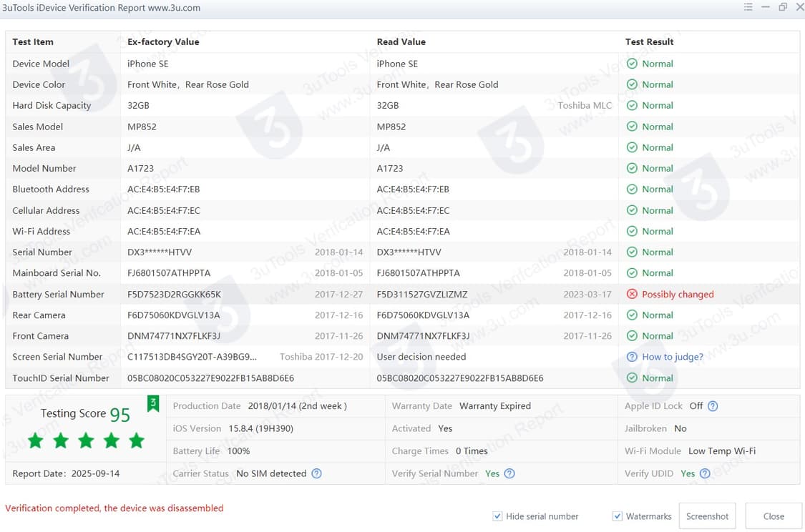
Task: Click the green 3uTools badge by Testing Score
Action: (153, 404)
